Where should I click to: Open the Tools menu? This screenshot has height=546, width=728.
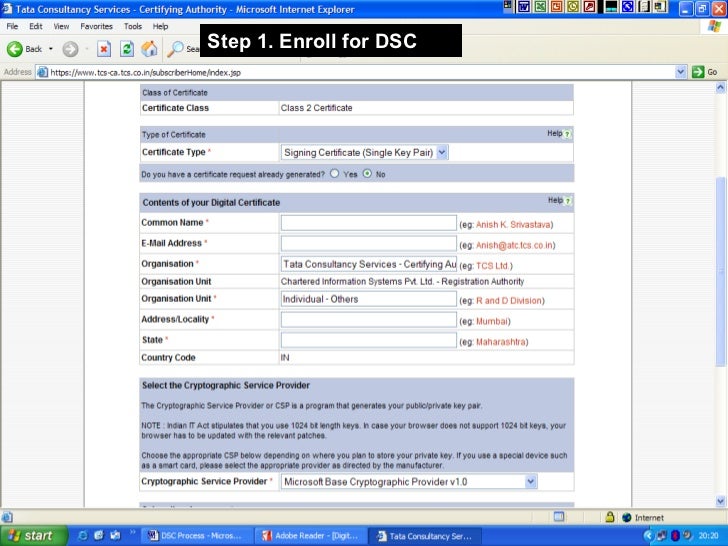pyautogui.click(x=133, y=26)
